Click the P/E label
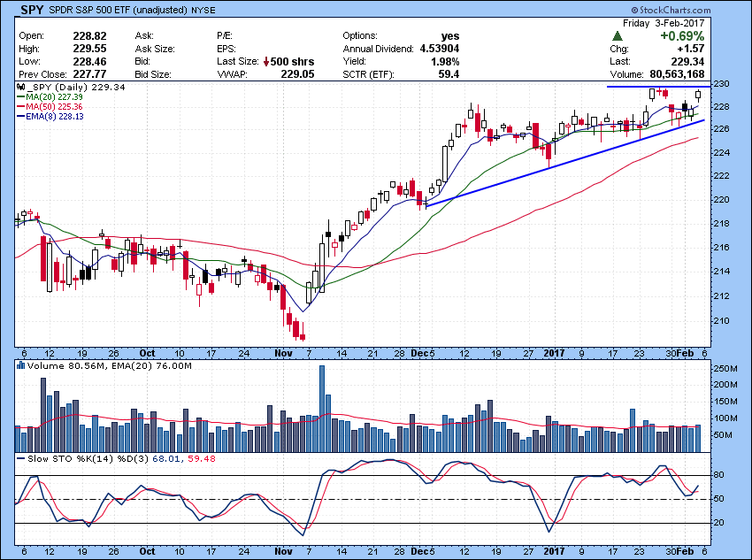Image resolution: width=752 pixels, height=560 pixels. tap(225, 36)
